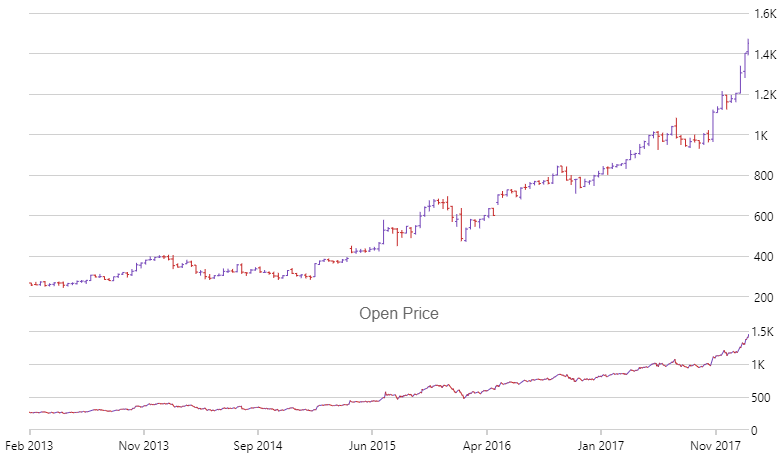Select the '200' price axis label
Screen dimensions: 782x455
click(765, 297)
